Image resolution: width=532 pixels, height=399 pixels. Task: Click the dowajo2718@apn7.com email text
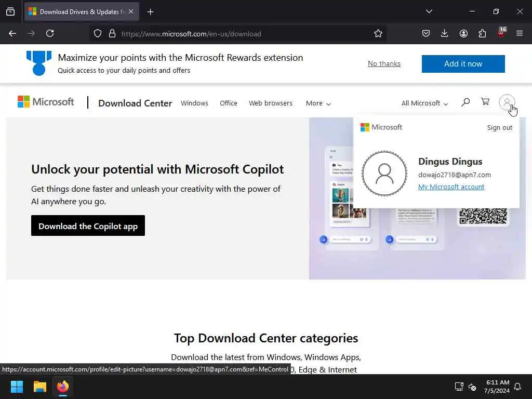(x=454, y=175)
